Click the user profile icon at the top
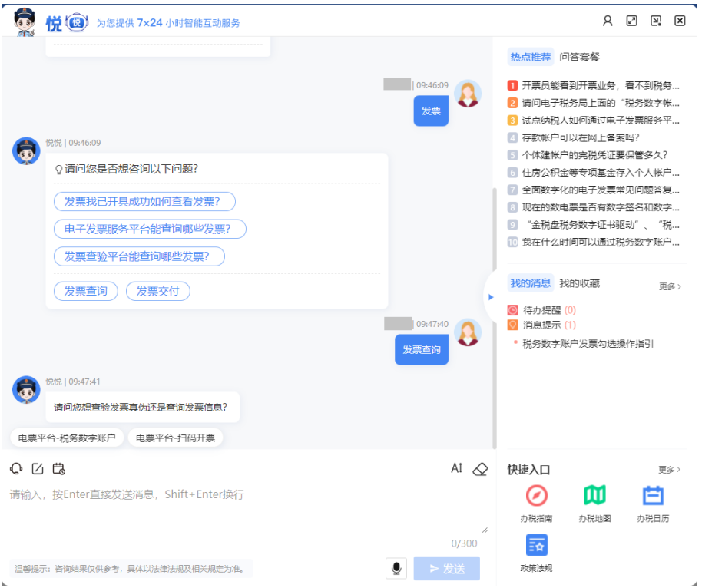702x588 pixels. [608, 21]
